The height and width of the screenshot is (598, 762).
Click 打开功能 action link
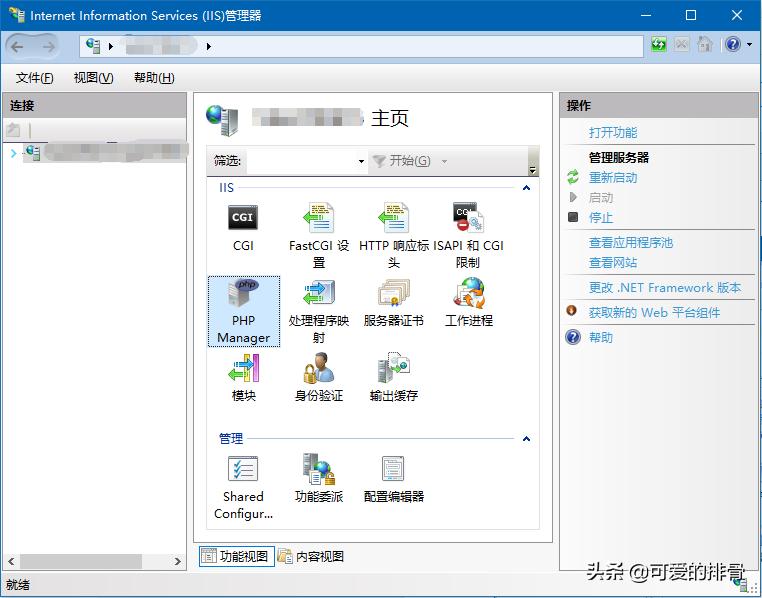pyautogui.click(x=613, y=133)
